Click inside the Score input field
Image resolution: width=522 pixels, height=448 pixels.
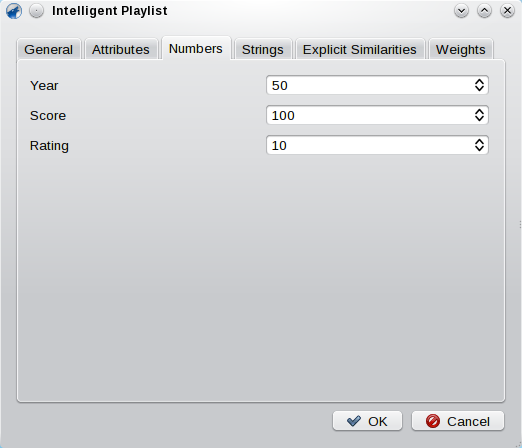pyautogui.click(x=370, y=115)
